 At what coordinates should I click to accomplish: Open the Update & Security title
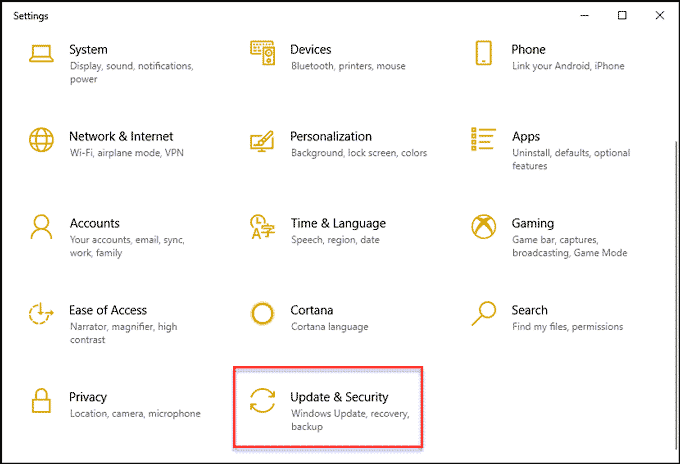[x=339, y=397]
